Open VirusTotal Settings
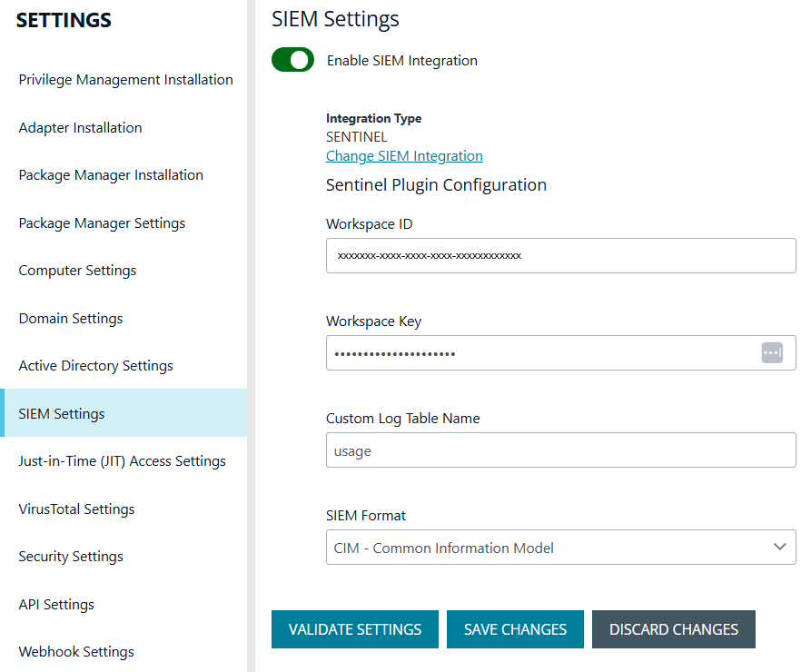The height and width of the screenshot is (672, 801). pyautogui.click(x=76, y=509)
